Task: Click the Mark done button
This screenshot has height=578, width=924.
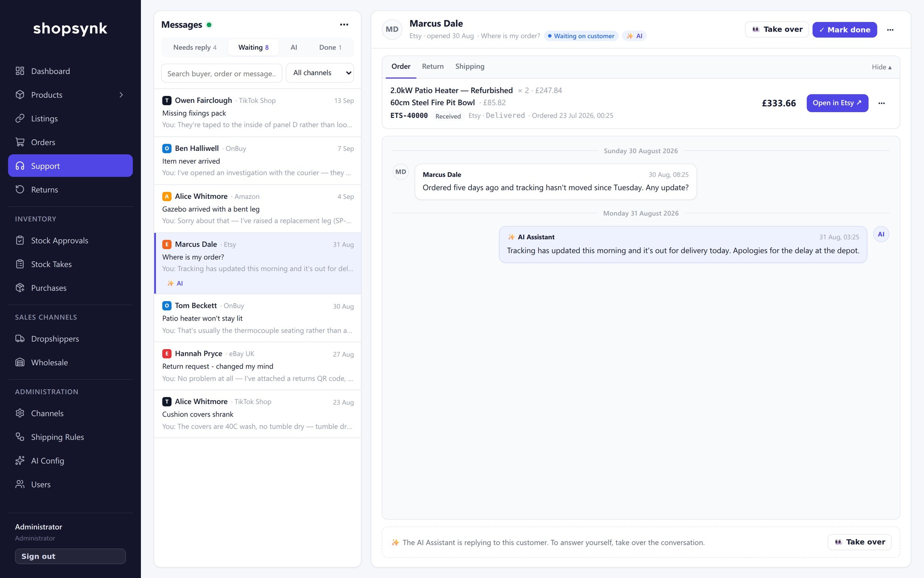Action: pos(845,30)
